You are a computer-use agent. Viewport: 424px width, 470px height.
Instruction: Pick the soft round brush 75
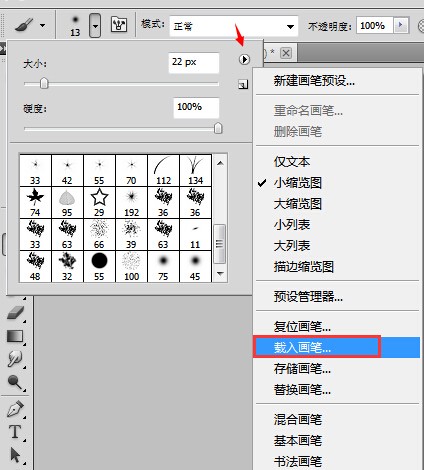pyautogui.click(x=163, y=266)
